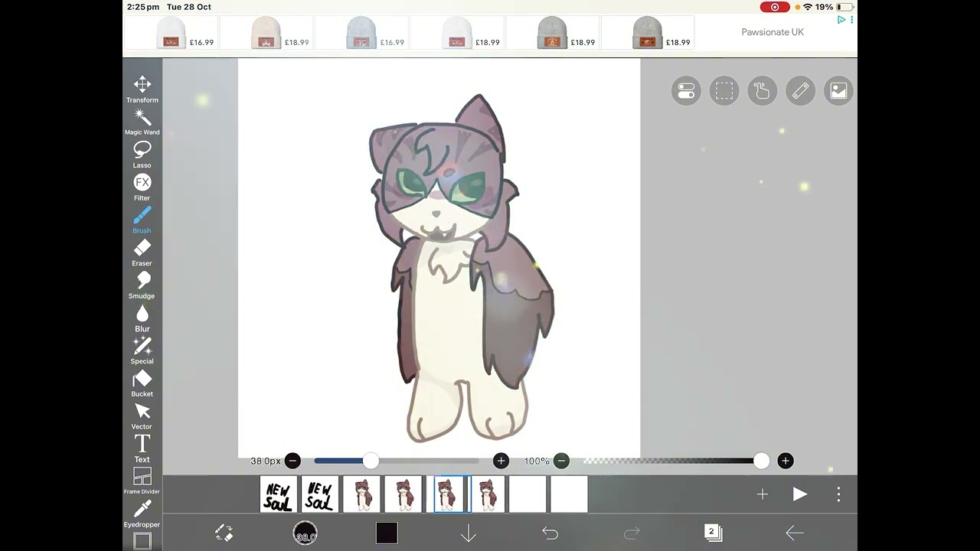Image resolution: width=980 pixels, height=551 pixels.
Task: Open the ruler tool
Action: [x=800, y=91]
